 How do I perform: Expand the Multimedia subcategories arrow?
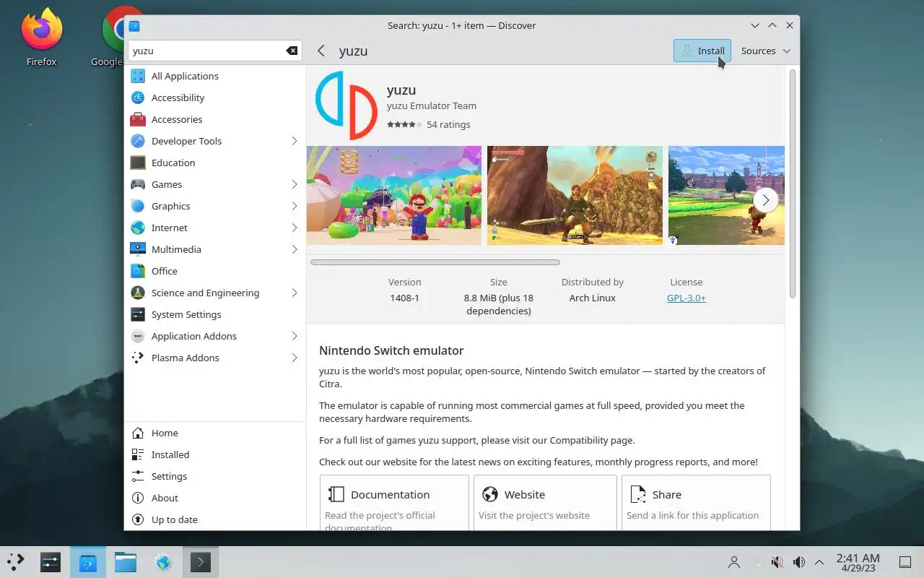295,249
